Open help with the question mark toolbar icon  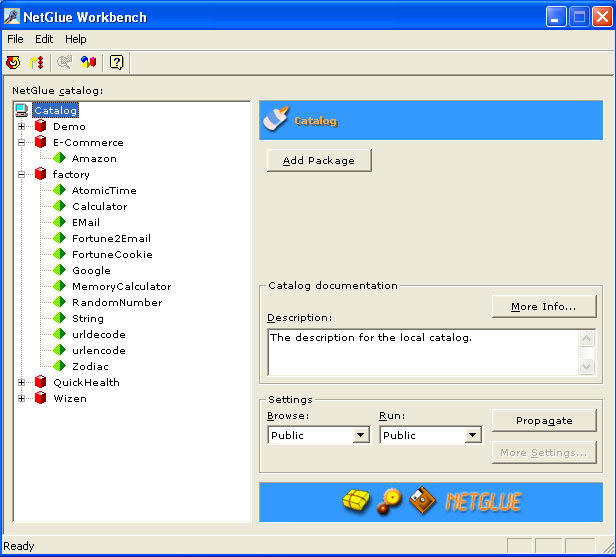(x=116, y=62)
